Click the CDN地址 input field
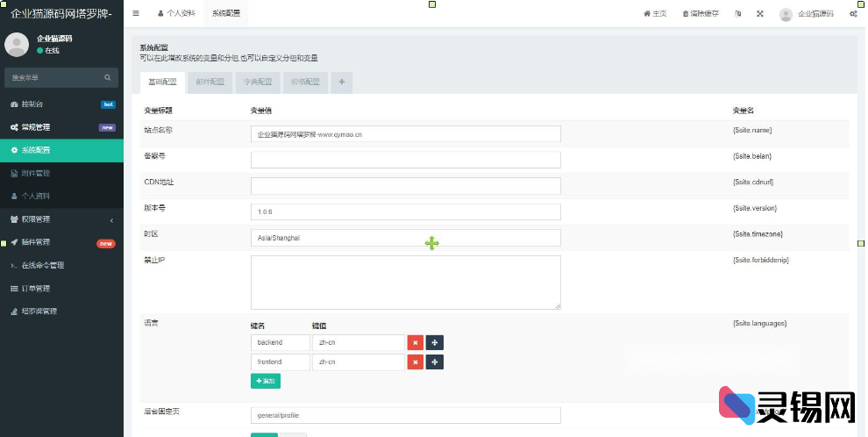This screenshot has height=437, width=868. (x=406, y=185)
